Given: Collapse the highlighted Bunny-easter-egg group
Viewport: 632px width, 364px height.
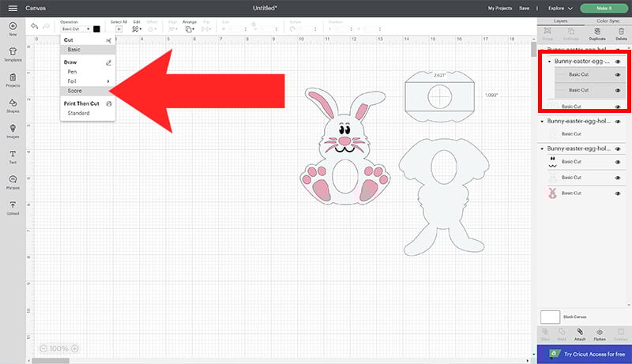Looking at the screenshot, I should point(549,62).
